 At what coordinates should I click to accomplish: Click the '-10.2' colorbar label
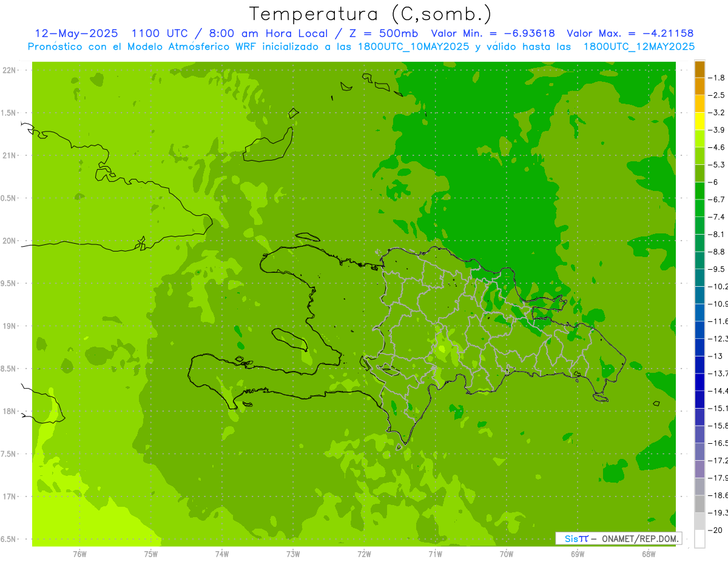[x=718, y=286]
